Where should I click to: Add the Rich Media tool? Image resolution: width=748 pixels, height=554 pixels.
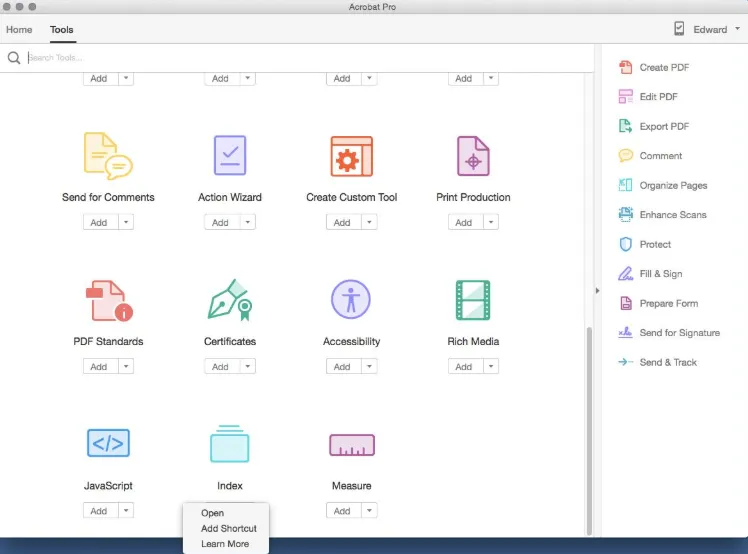pyautogui.click(x=466, y=366)
